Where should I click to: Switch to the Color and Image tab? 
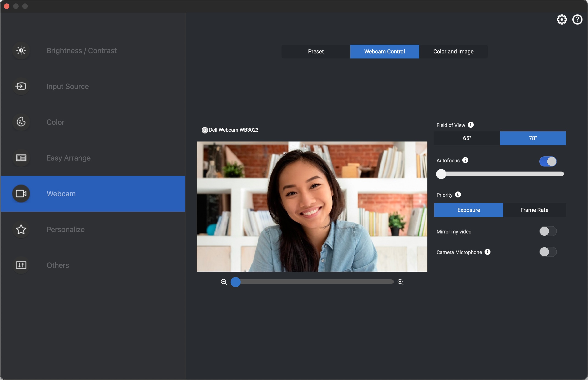point(453,51)
